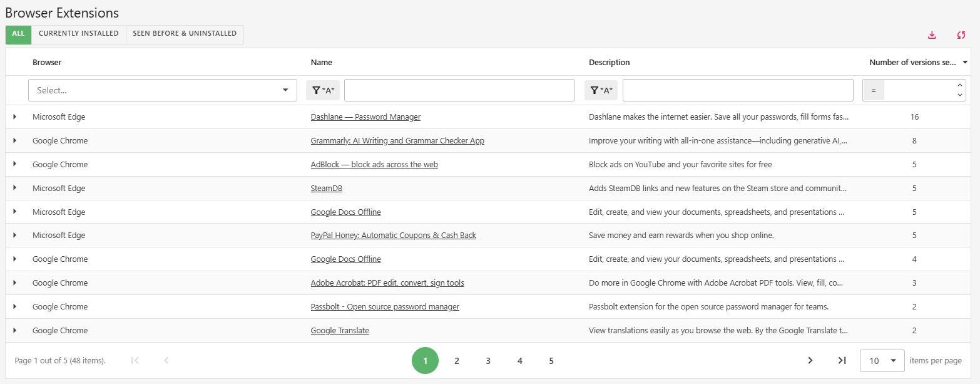The height and width of the screenshot is (384, 980).
Task: Open the items per page dropdown
Action: tap(882, 361)
